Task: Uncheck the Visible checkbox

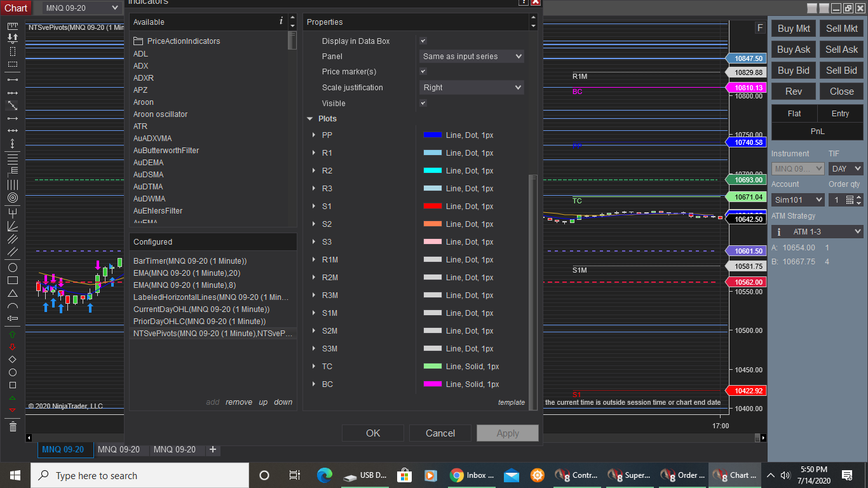Action: [x=423, y=103]
